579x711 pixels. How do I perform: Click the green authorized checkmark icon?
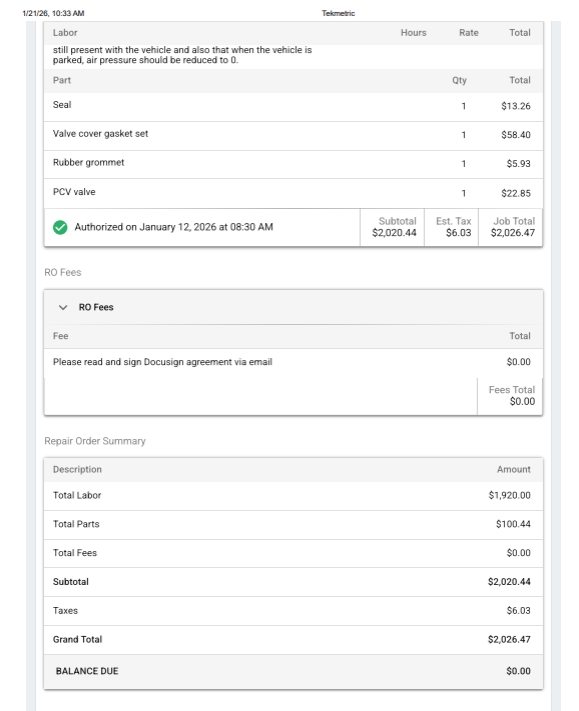(x=60, y=227)
